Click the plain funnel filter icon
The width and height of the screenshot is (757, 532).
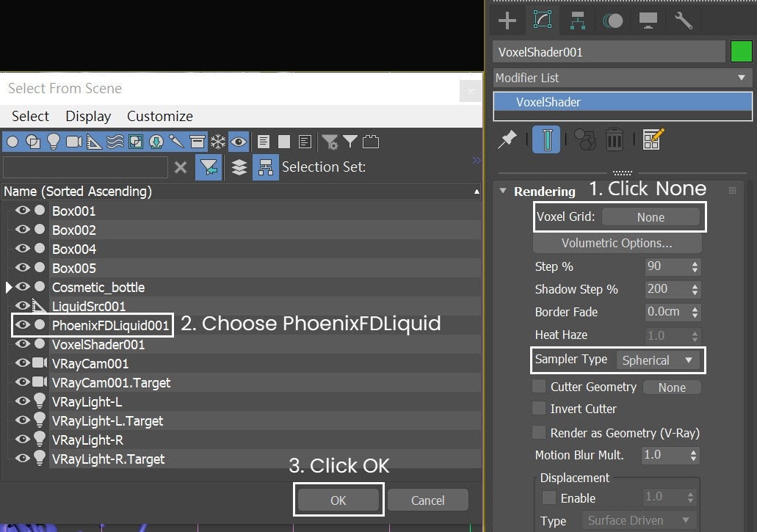350,142
